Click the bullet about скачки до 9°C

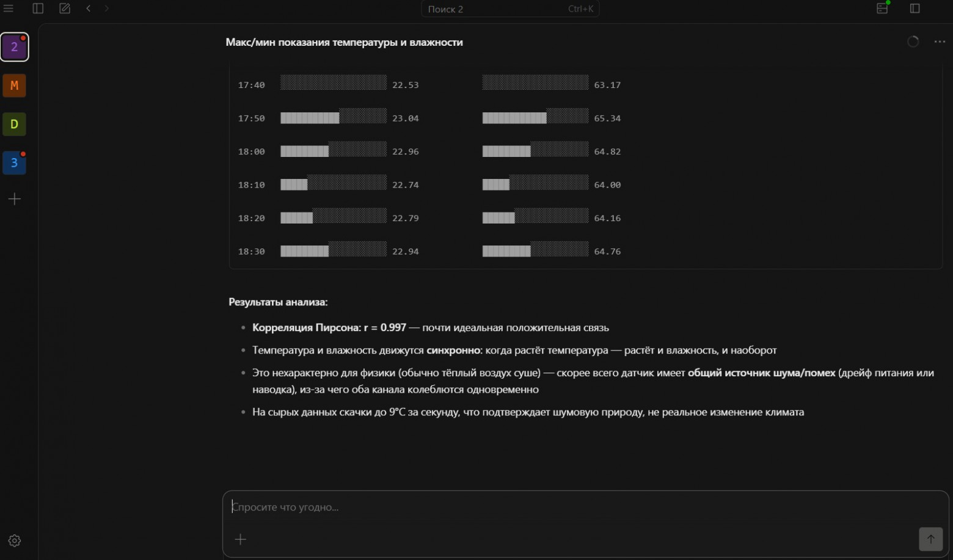(528, 412)
